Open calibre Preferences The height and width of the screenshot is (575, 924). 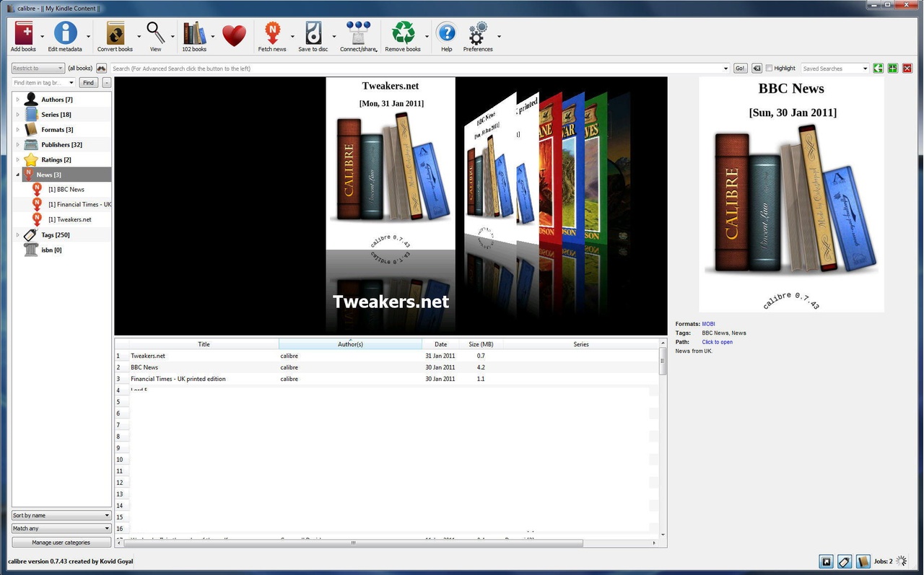tap(476, 32)
